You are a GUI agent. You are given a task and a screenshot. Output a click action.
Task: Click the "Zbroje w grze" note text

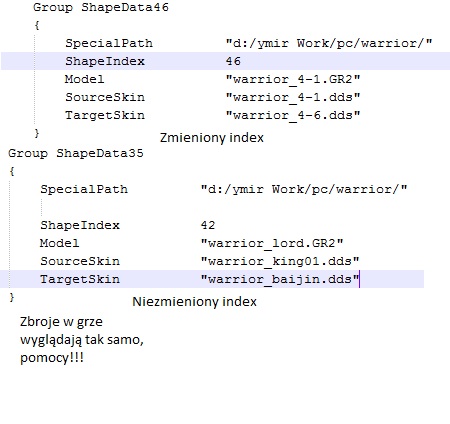(x=61, y=322)
